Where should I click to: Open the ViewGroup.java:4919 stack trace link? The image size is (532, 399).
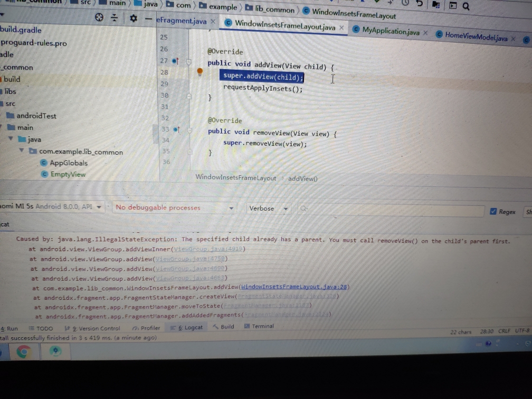[x=208, y=249]
